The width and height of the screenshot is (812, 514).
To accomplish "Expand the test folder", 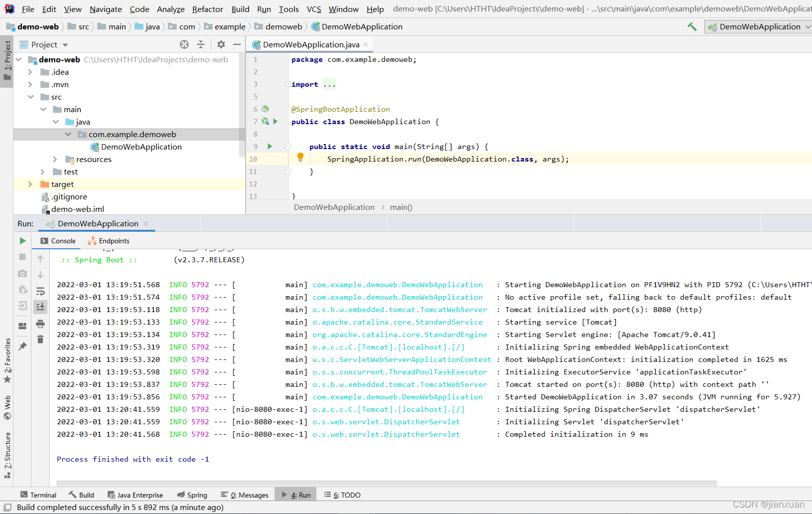I will [43, 172].
